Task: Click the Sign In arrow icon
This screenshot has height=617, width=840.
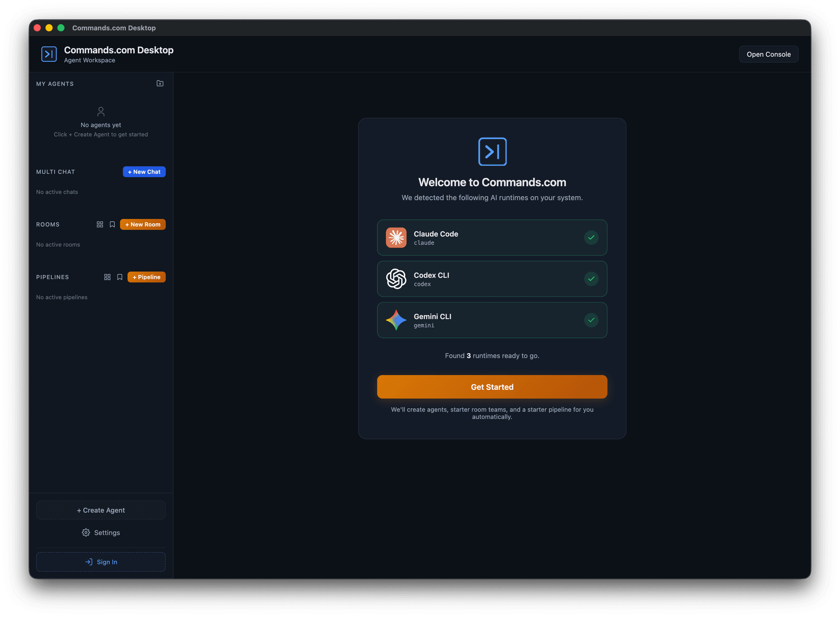Action: pos(89,562)
